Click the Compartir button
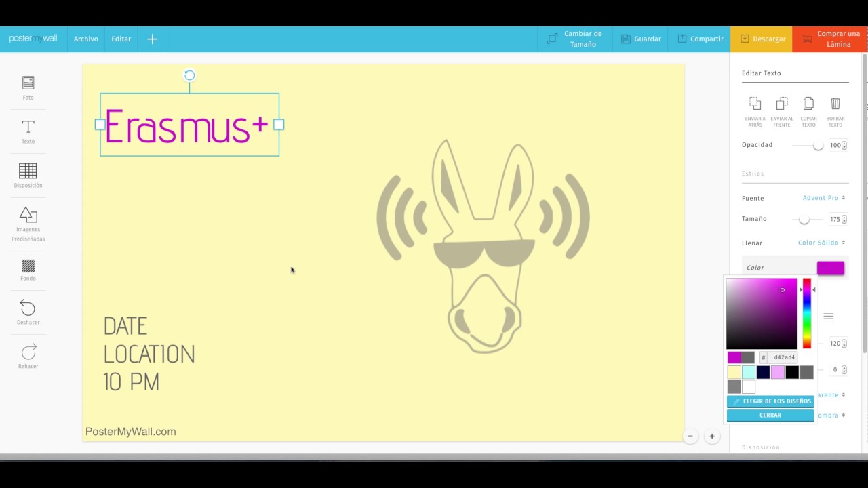868x488 pixels. [700, 39]
